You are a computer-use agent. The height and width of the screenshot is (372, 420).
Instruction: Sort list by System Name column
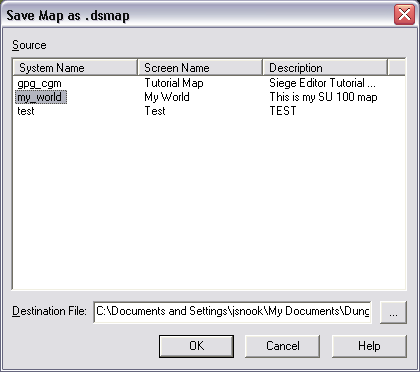tap(75, 68)
